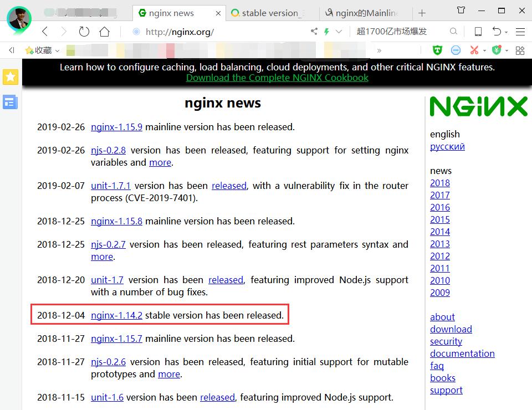Click "released" in the unit-1.7.1 entry
Image resolution: width=532 pixels, height=410 pixels.
pos(229,186)
